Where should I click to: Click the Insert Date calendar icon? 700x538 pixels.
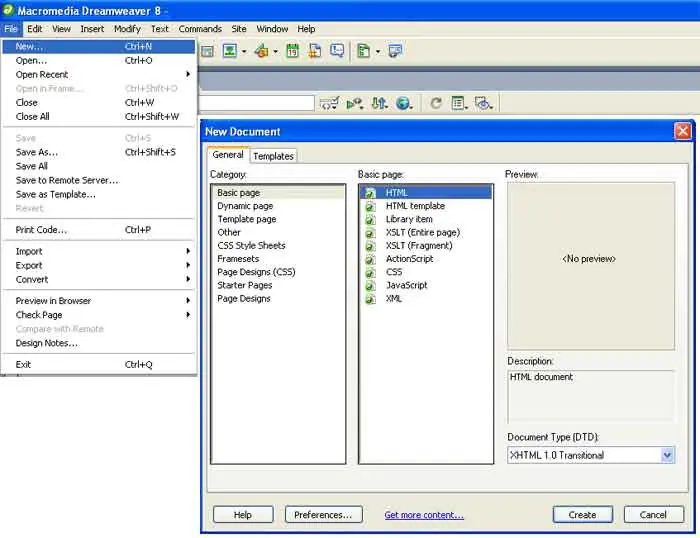pyautogui.click(x=292, y=51)
